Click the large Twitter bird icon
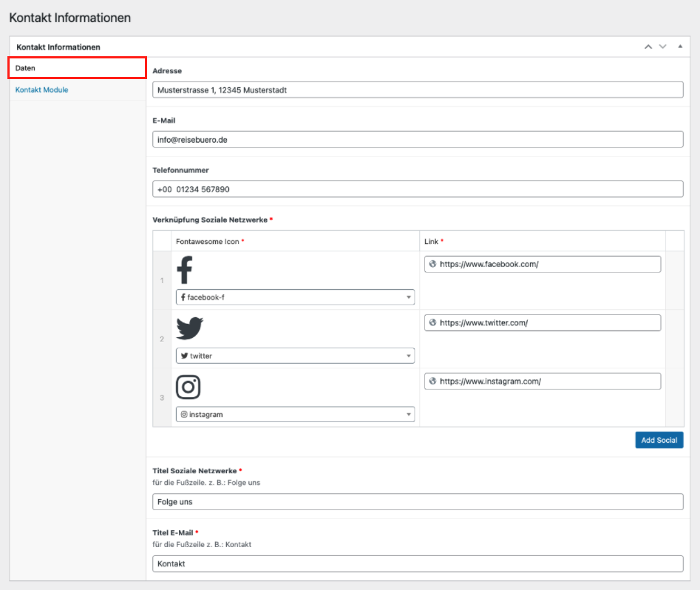The height and width of the screenshot is (590, 700). [189, 328]
